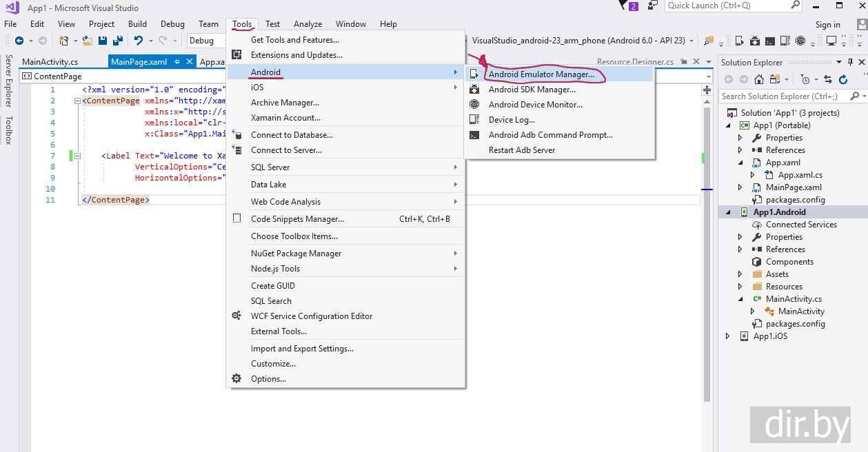Screen dimensions: 868x452
Task: Click Sync with Active Document icon
Action: coord(828,79)
